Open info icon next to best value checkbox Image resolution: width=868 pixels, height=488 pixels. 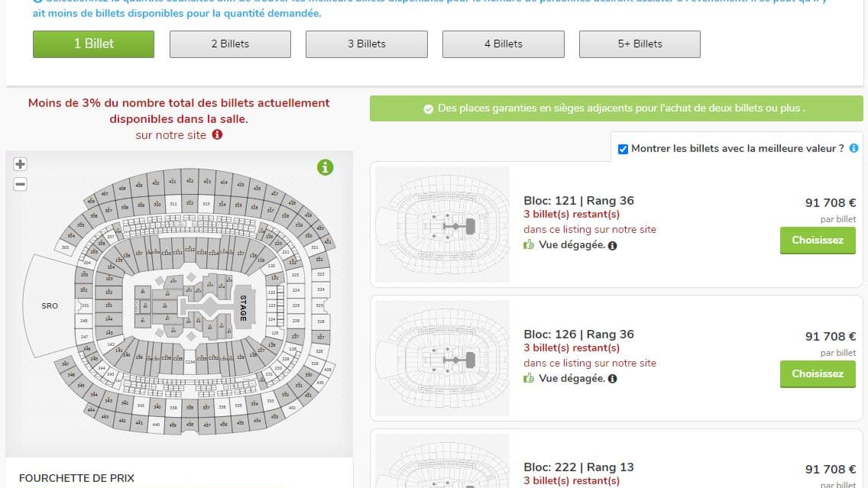point(853,149)
